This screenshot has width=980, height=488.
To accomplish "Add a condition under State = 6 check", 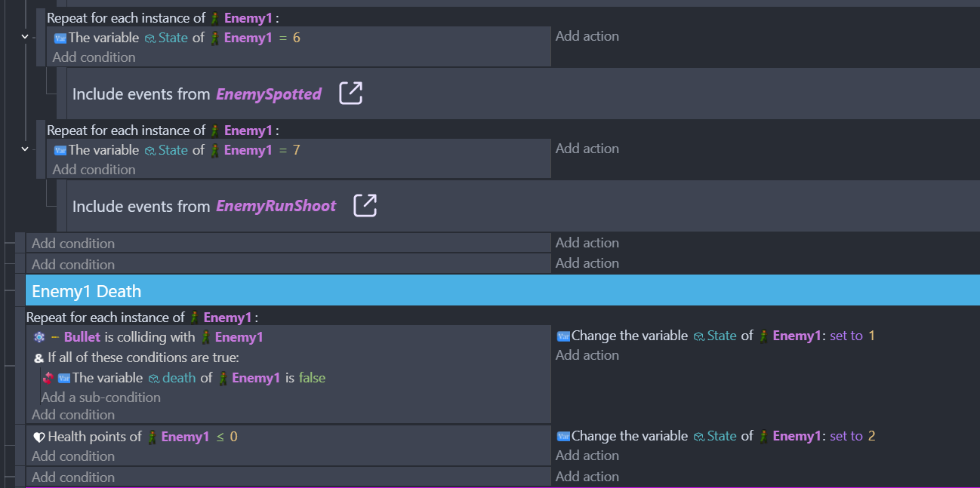I will coord(94,57).
